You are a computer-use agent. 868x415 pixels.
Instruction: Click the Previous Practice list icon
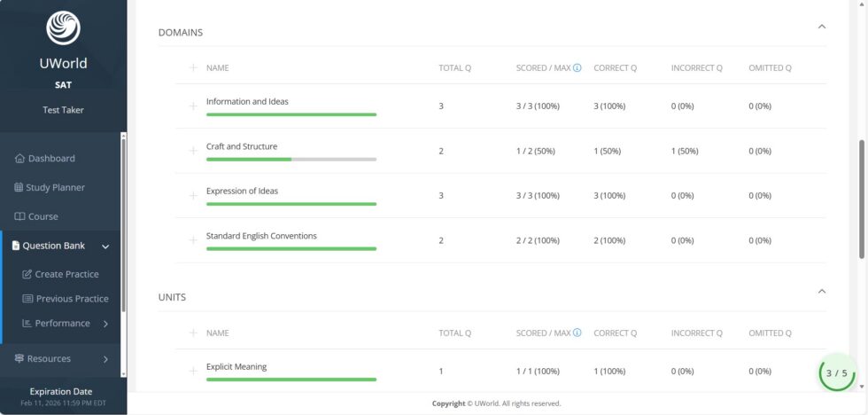click(27, 299)
